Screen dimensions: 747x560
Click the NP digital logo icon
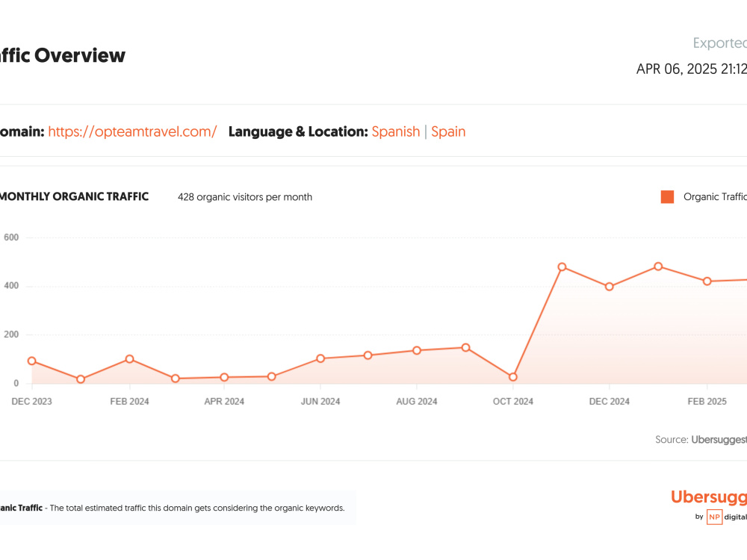click(714, 517)
